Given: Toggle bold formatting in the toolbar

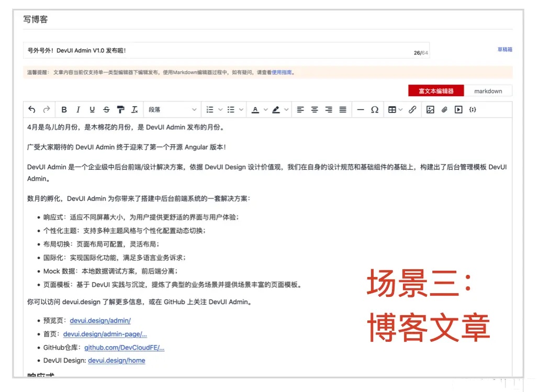Looking at the screenshot, I should (64, 110).
